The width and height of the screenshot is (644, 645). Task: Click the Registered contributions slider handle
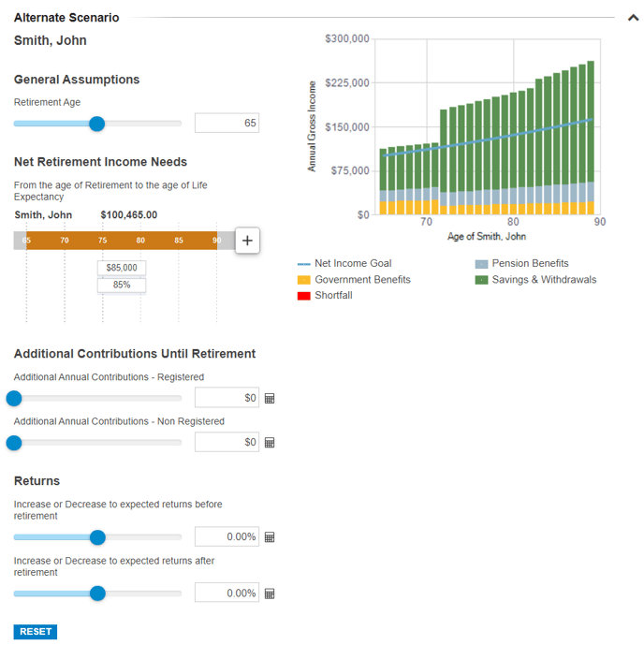14,399
